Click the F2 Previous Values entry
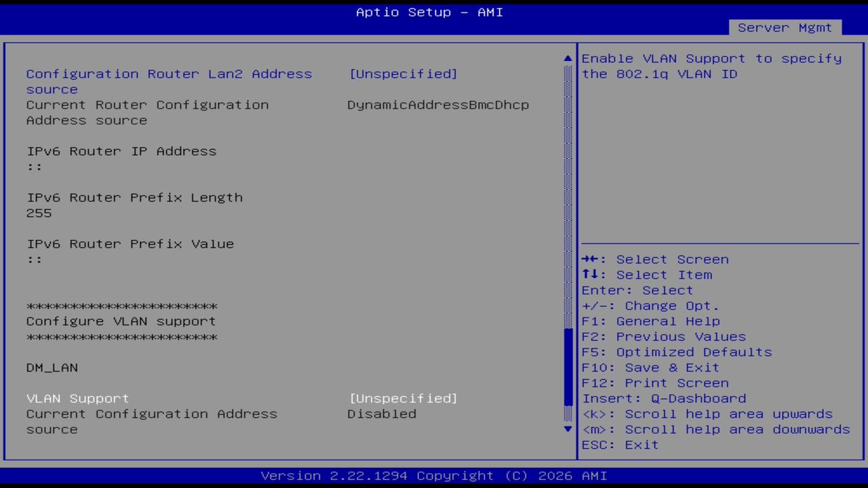This screenshot has height=488, width=868. (663, 336)
